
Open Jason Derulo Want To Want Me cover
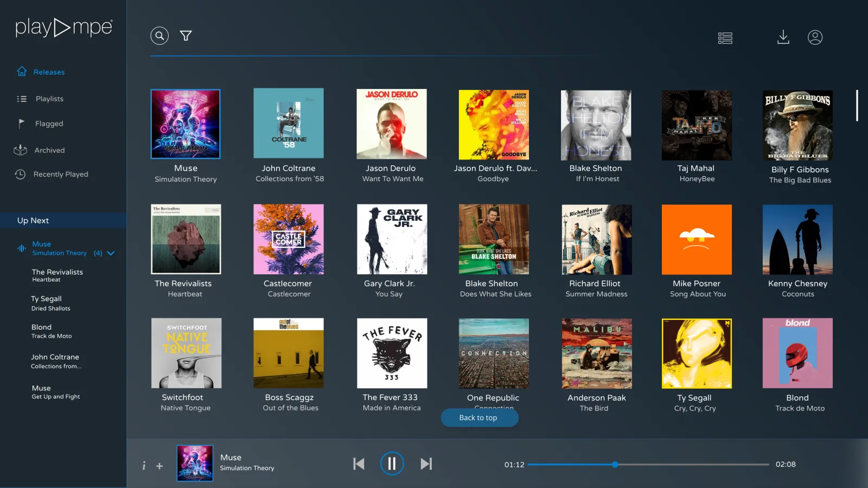pyautogui.click(x=392, y=124)
